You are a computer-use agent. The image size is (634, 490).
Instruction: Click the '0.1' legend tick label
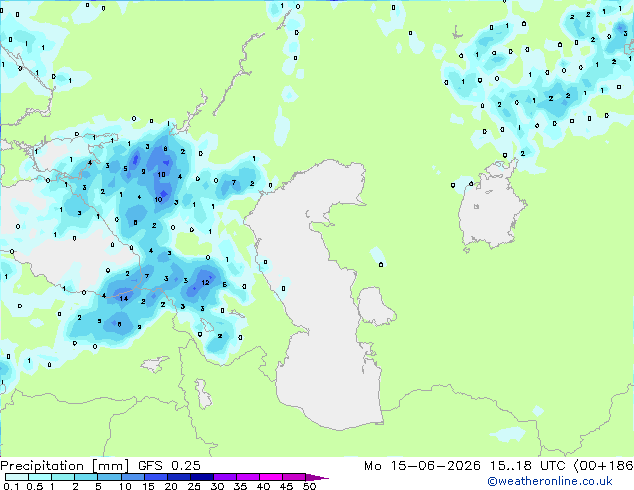[x=11, y=486]
